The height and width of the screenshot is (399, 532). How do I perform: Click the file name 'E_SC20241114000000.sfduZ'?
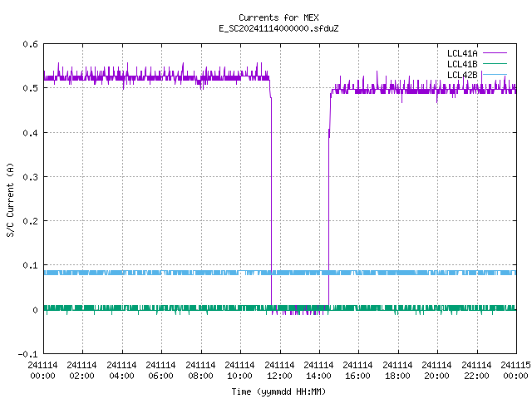pyautogui.click(x=278, y=28)
